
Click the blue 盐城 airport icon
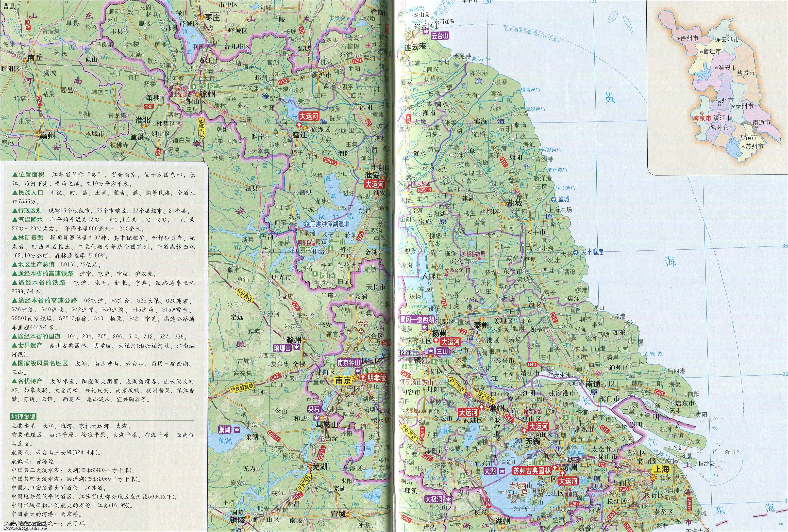(x=554, y=199)
